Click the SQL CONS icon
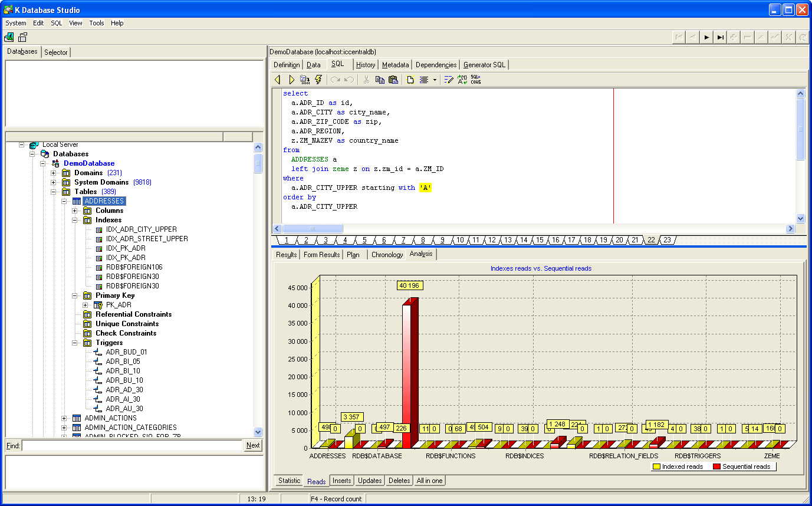Screen dimensions: 812x506 [476, 80]
